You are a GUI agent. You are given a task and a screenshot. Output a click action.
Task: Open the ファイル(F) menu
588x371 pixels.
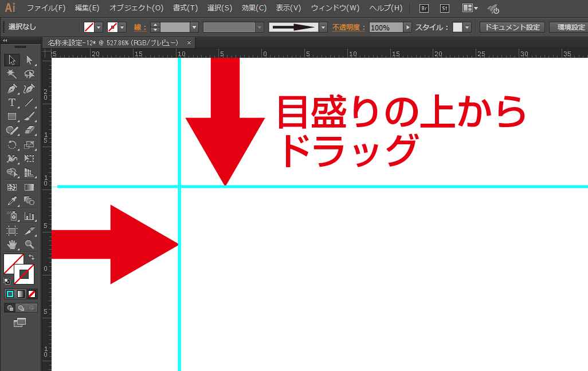tap(46, 8)
